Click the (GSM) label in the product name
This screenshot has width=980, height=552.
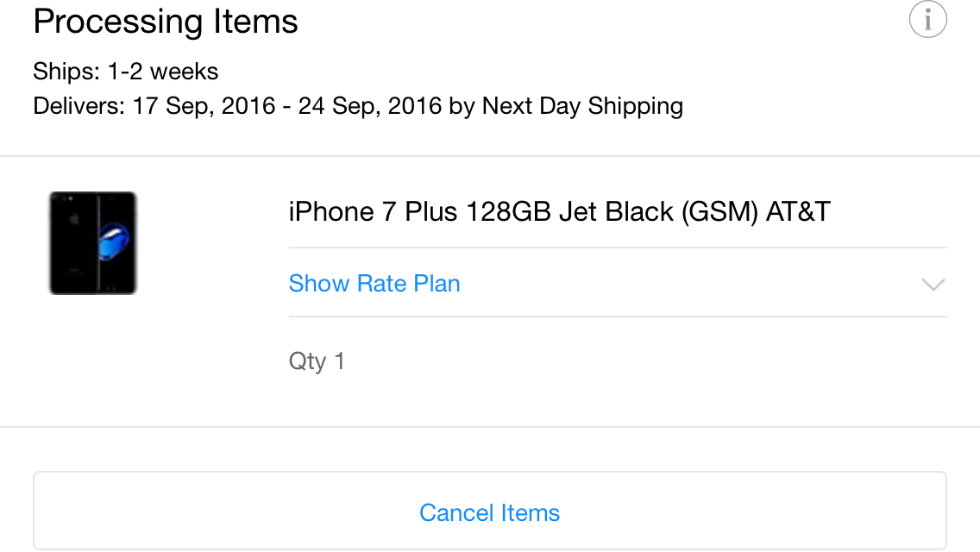pyautogui.click(x=720, y=212)
